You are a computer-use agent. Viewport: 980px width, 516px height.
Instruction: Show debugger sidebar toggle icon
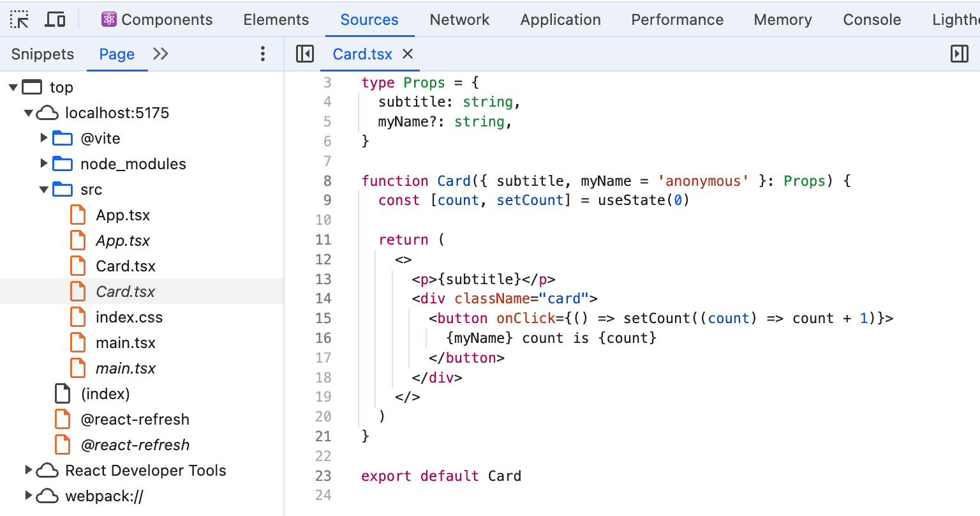[x=960, y=54]
